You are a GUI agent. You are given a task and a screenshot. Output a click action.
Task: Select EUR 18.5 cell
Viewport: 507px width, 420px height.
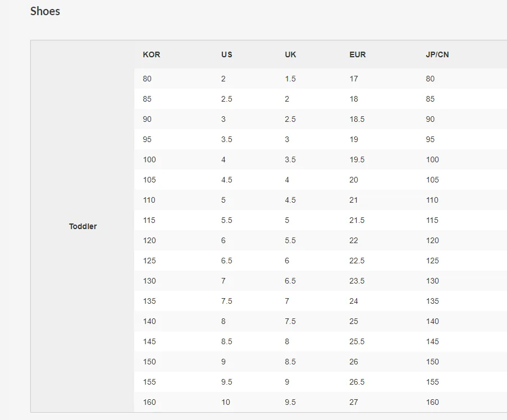357,119
